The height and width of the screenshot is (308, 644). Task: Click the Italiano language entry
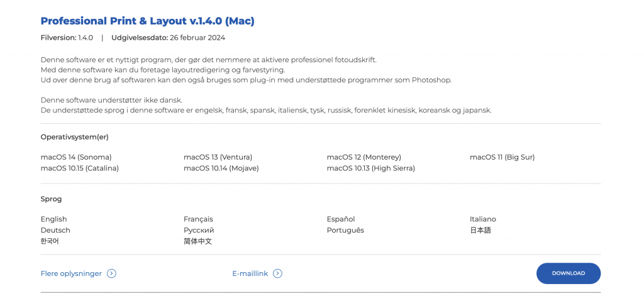[x=483, y=219]
